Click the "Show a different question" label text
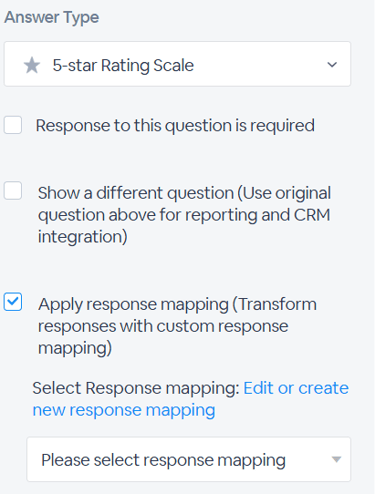The image size is (375, 494). click(136, 193)
